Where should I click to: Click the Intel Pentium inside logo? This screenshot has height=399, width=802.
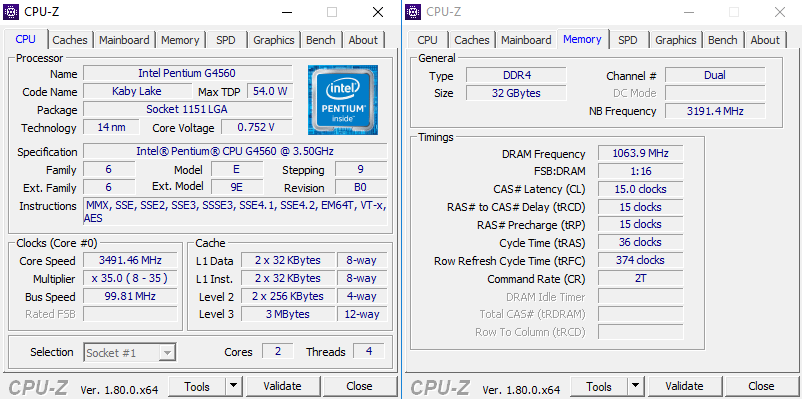tap(343, 100)
